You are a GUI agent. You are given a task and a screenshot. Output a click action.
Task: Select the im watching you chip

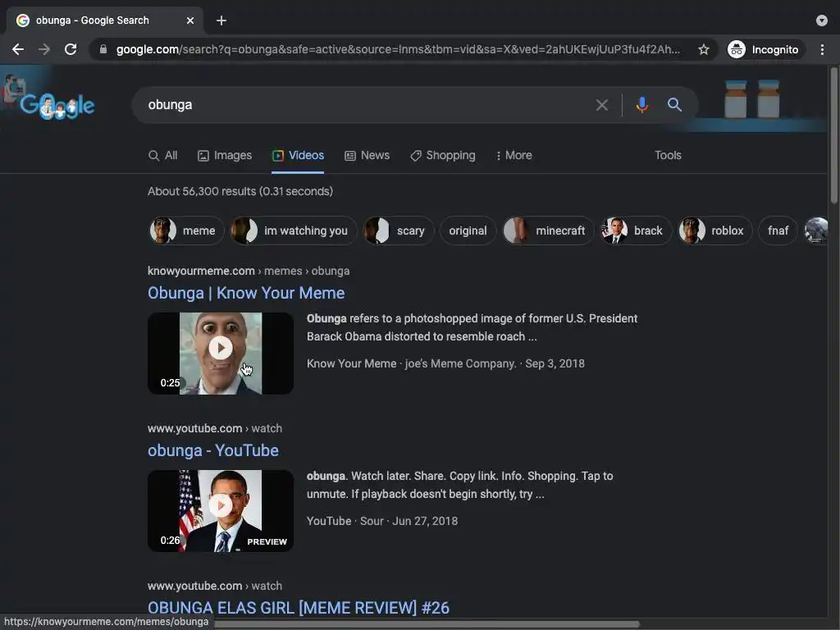[x=294, y=231]
